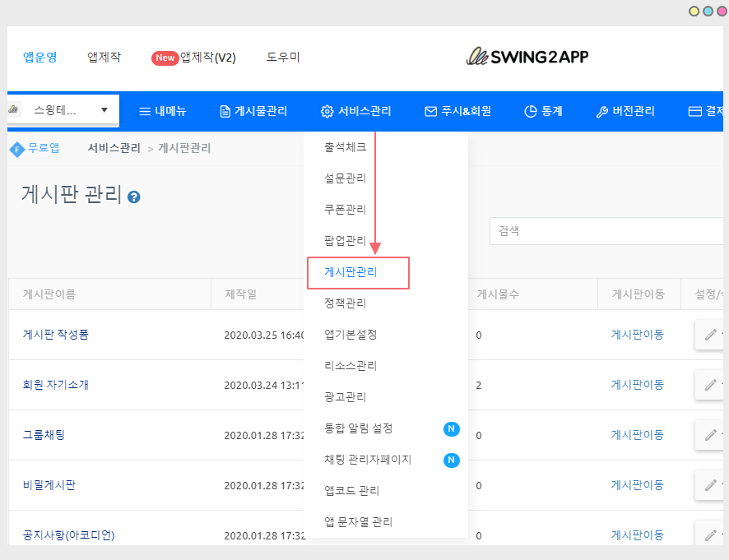Image resolution: width=729 pixels, height=560 pixels.
Task: Click the help question mark icon beside 게시판 관리
Action: click(x=134, y=197)
